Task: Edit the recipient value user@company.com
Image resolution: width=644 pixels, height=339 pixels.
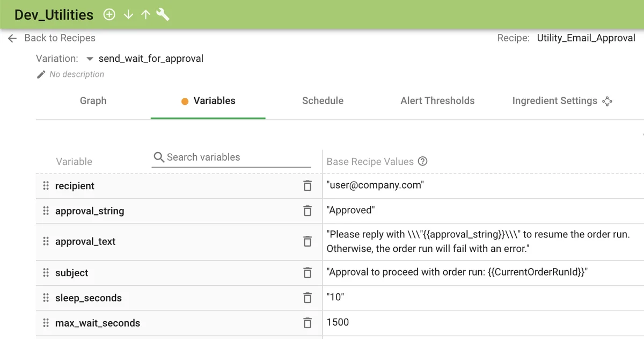Action: [375, 186]
